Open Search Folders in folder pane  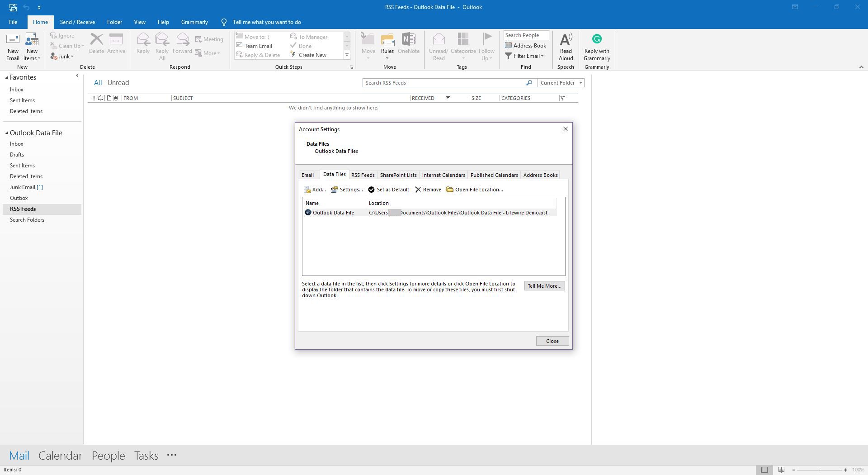click(27, 220)
